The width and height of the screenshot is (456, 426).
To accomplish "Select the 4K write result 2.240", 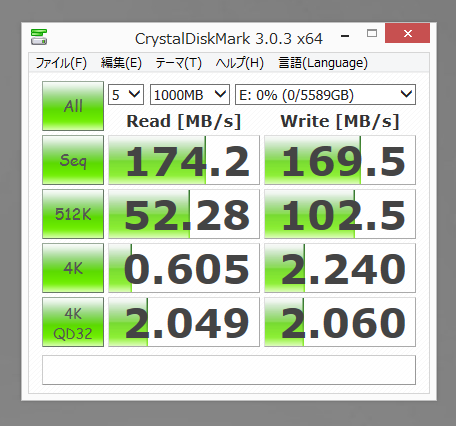I will tap(340, 268).
